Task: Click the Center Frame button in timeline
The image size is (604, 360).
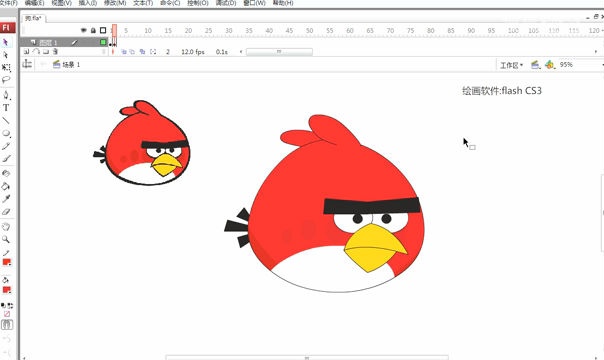Action: click(x=113, y=52)
